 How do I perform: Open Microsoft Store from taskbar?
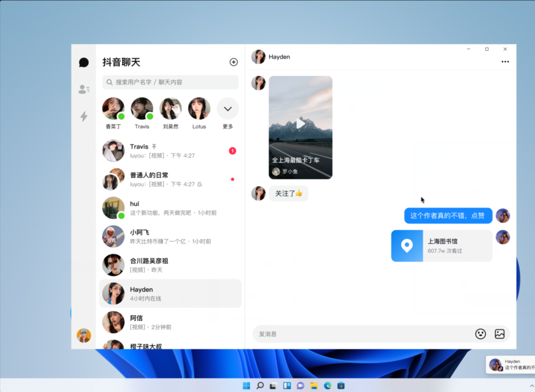[x=341, y=386]
